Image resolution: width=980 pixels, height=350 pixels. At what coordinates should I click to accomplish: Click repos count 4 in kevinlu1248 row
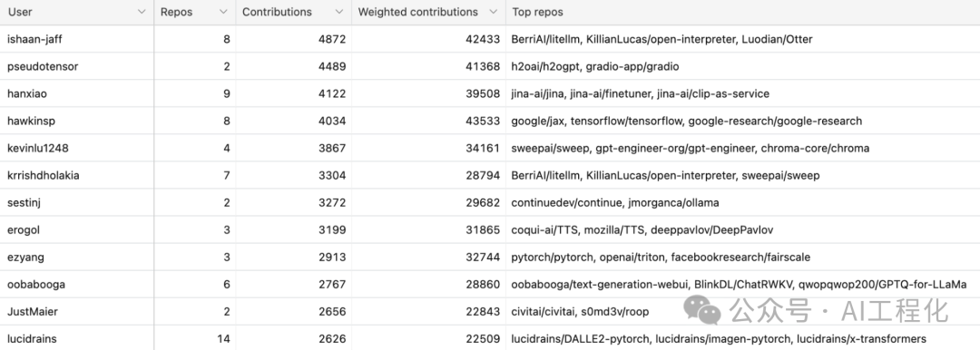pyautogui.click(x=227, y=148)
